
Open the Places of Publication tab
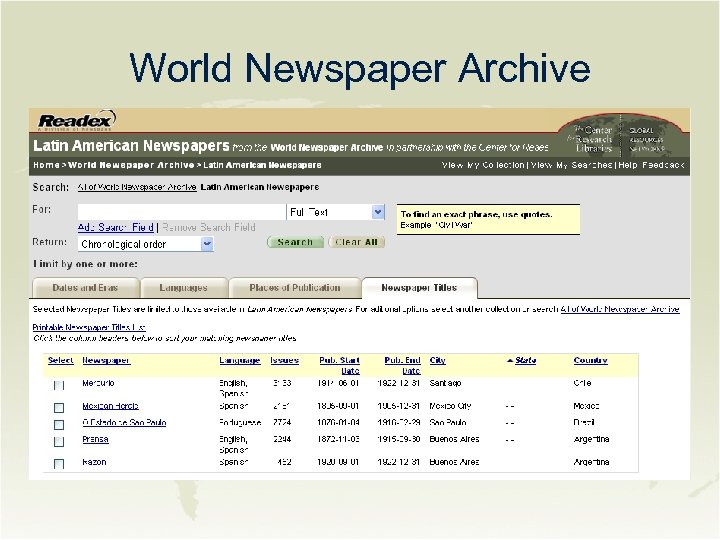click(295, 288)
